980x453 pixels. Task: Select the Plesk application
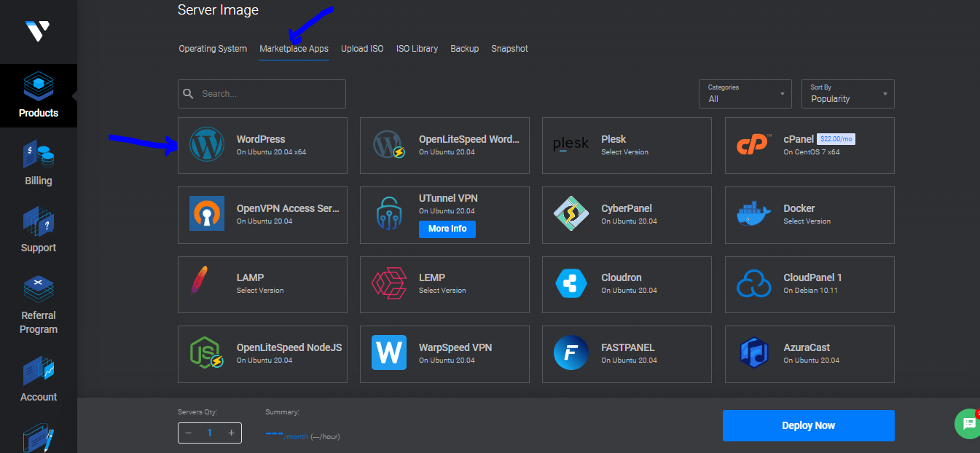point(627,145)
